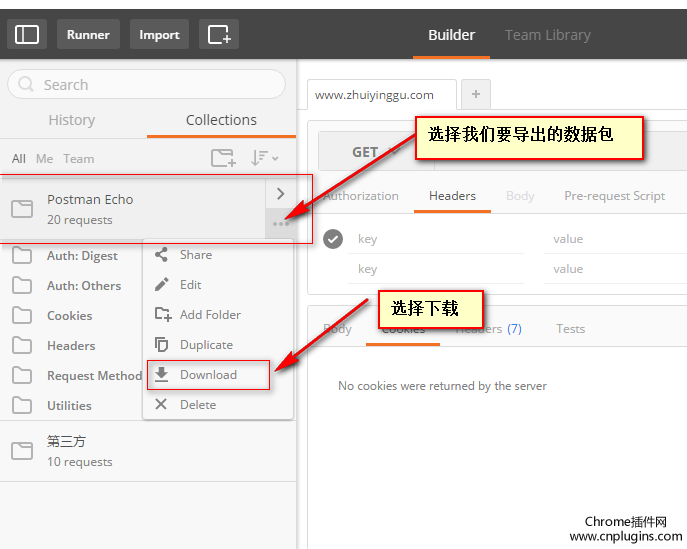
Task: Click the search magnifier icon
Action: (25, 84)
